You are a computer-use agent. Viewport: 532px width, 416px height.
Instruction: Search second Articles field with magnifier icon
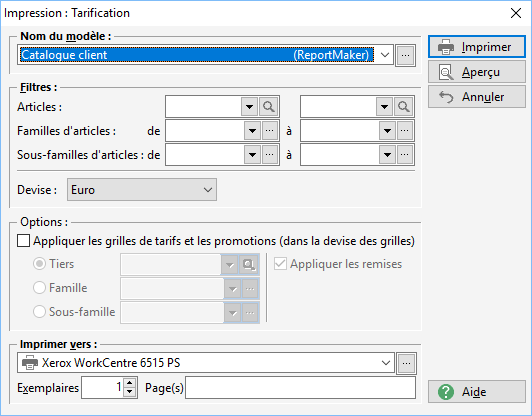tap(404, 107)
